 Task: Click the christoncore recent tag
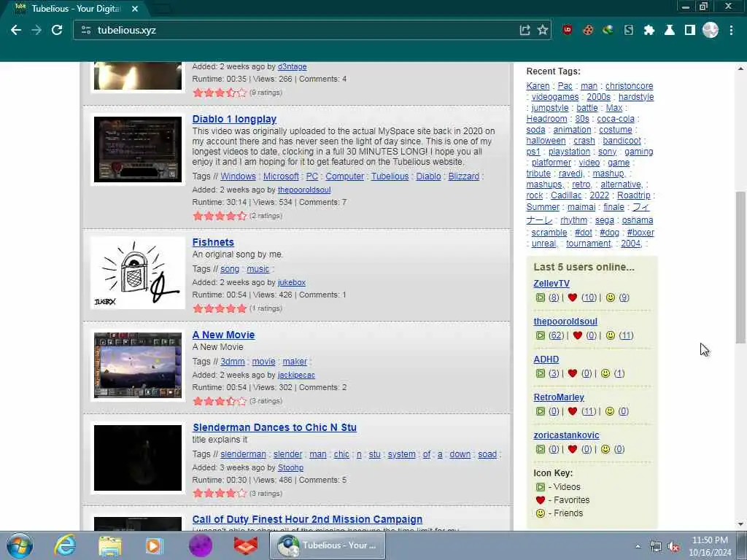629,86
